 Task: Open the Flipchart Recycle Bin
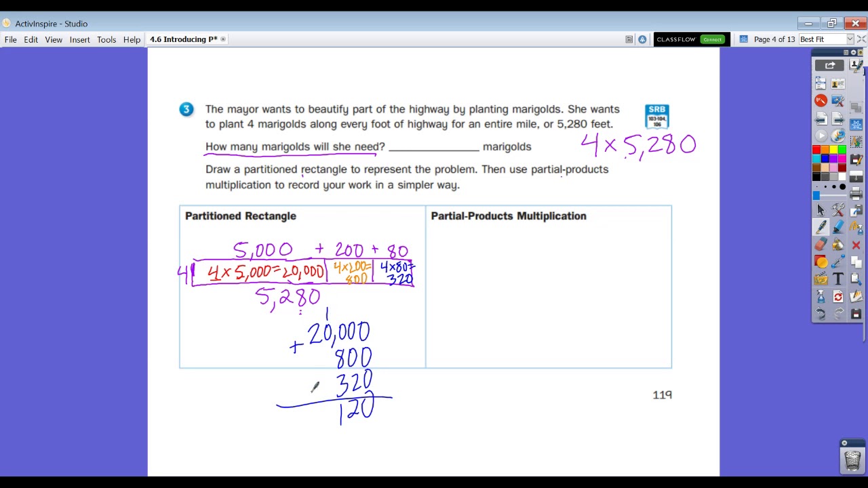[x=852, y=460]
